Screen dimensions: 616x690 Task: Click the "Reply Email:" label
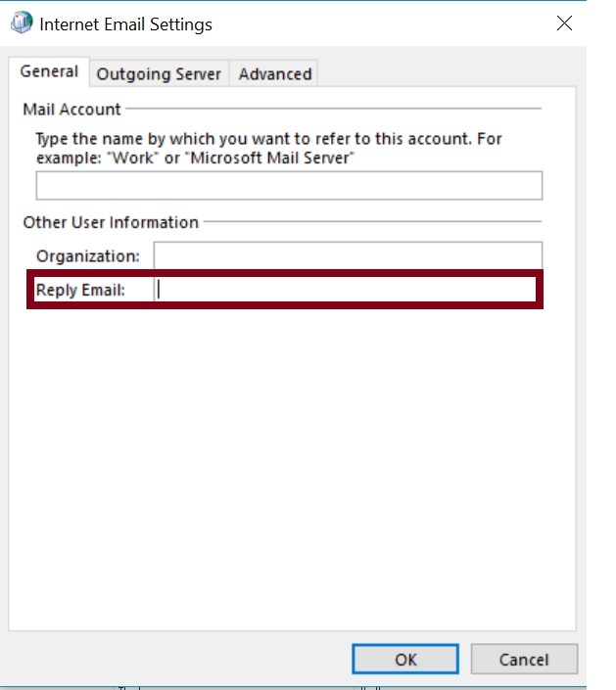80,290
